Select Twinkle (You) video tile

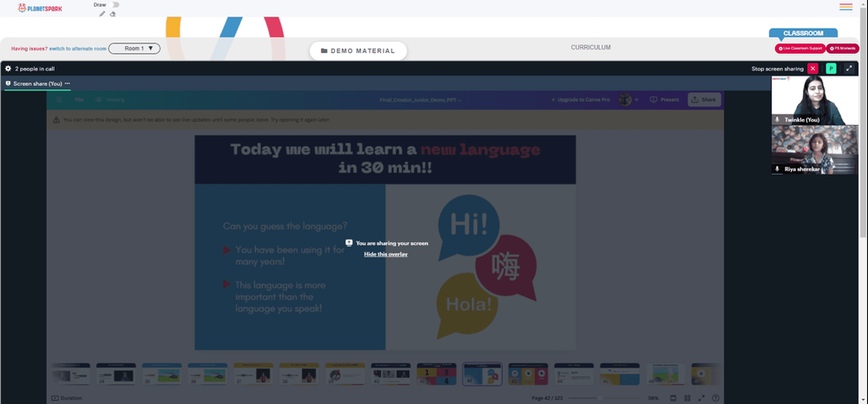coord(815,100)
